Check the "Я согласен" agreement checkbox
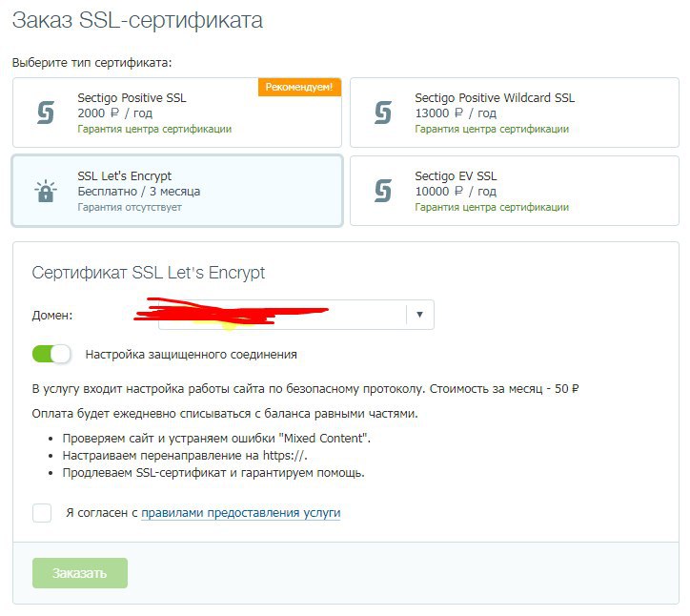This screenshot has width=690, height=616. click(42, 513)
